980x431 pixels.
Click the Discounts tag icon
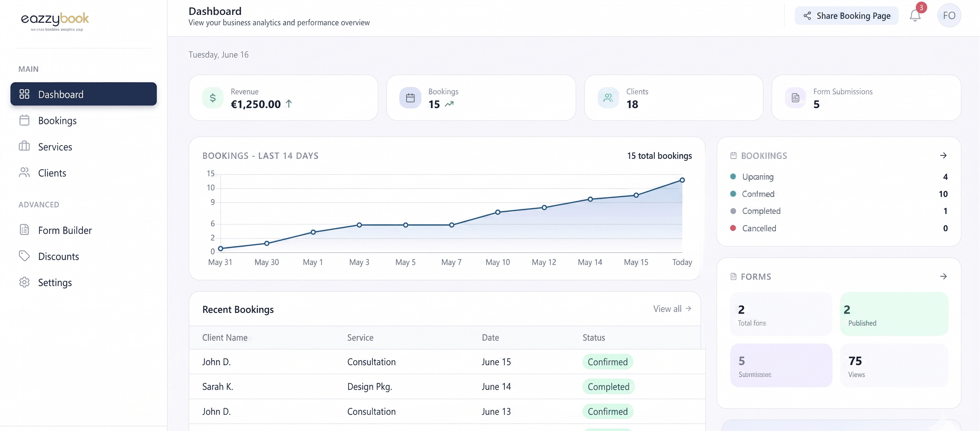[24, 255]
